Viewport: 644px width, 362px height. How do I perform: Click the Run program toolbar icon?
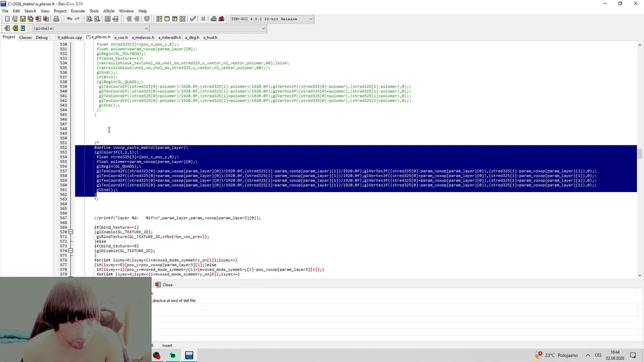click(167, 19)
